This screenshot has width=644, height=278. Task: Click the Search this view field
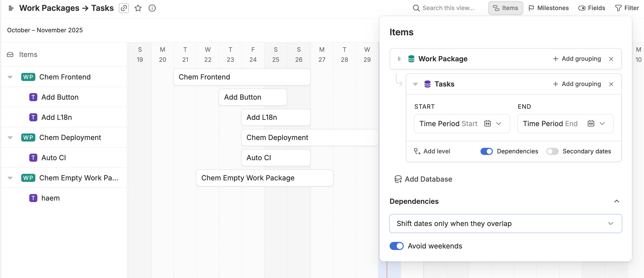[448, 8]
